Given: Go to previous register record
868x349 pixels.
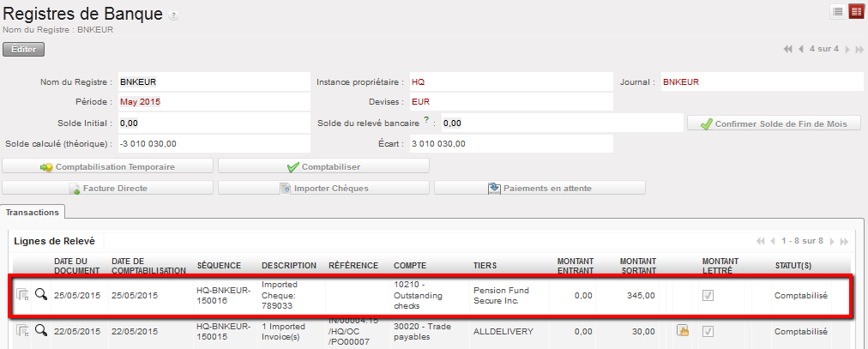Looking at the screenshot, I should [800, 49].
